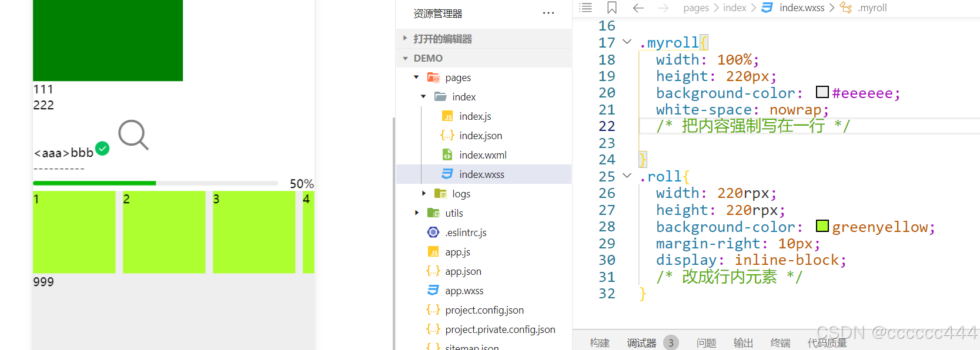Open the 调试器 panel tab
Viewport: 980px width, 350px height.
(x=641, y=343)
